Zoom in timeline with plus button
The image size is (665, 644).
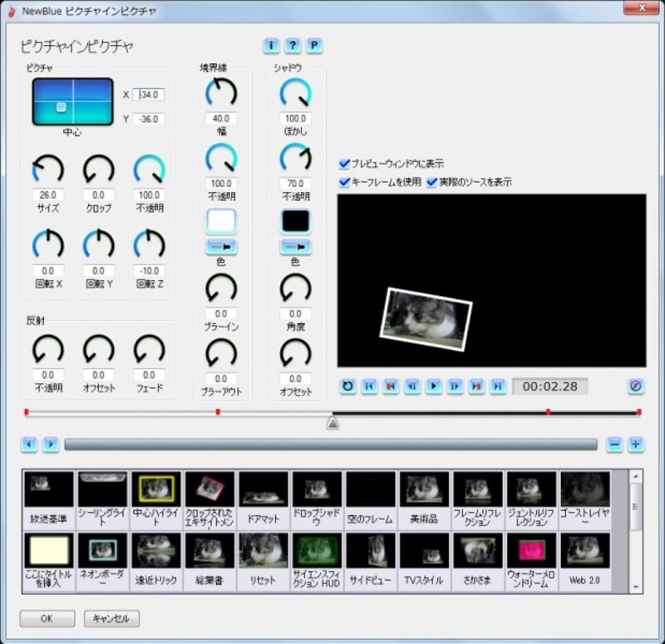[636, 444]
